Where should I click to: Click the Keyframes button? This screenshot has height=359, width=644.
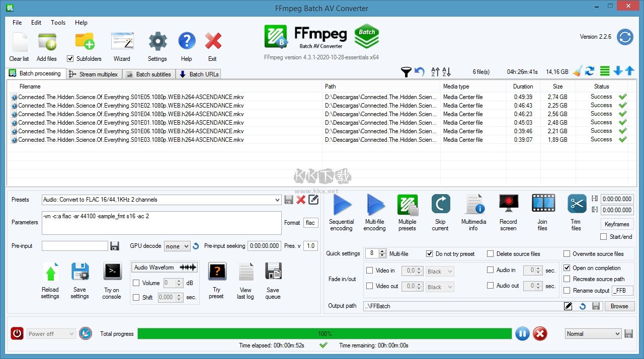(x=616, y=224)
